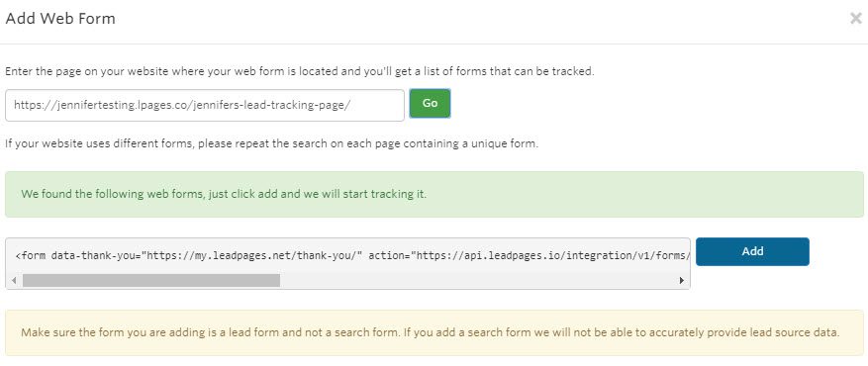Screen dimensions: 868x366
Task: Click the yellow lead form warning notice
Action: [x=434, y=332]
